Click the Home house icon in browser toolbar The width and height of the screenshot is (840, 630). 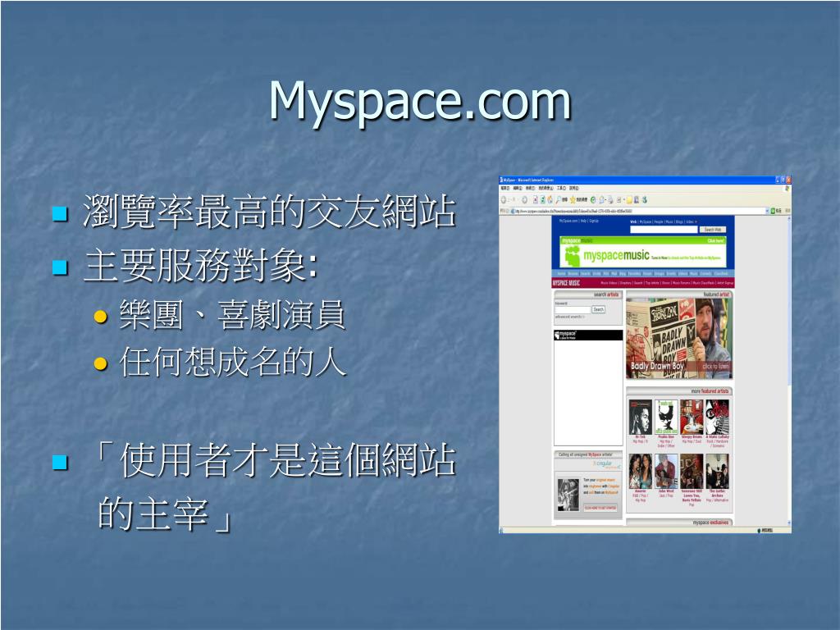[550, 200]
